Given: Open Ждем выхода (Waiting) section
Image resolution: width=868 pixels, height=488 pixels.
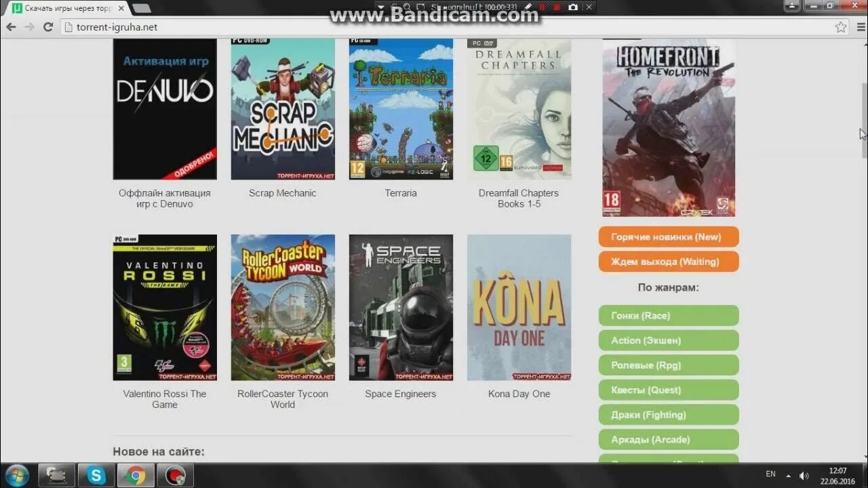Looking at the screenshot, I should click(x=669, y=262).
